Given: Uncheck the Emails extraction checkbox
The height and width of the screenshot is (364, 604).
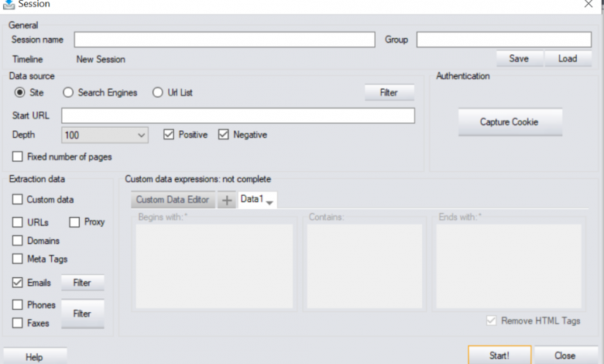Looking at the screenshot, I should click(x=18, y=283).
